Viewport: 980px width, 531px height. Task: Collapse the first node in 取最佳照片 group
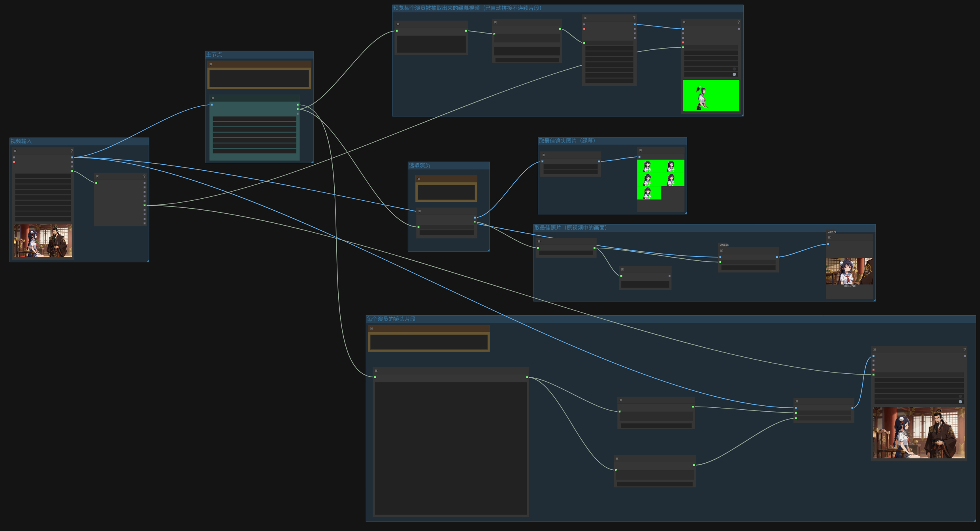pos(539,241)
